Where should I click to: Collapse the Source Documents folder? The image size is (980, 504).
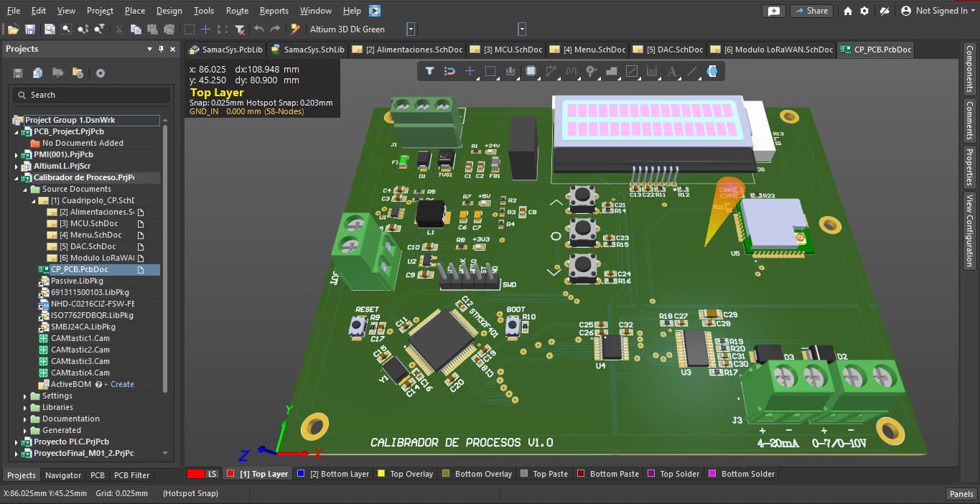[x=26, y=189]
